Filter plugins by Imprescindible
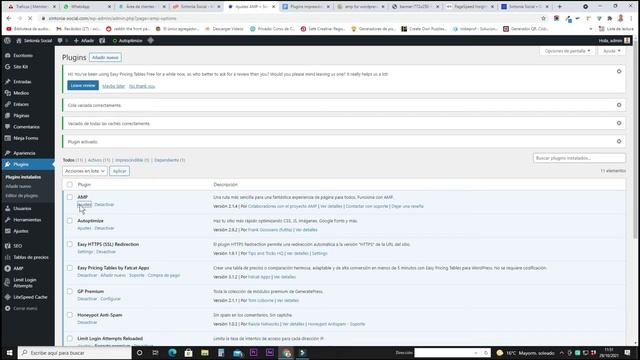Viewport: 640px width, 360px height. (x=132, y=160)
